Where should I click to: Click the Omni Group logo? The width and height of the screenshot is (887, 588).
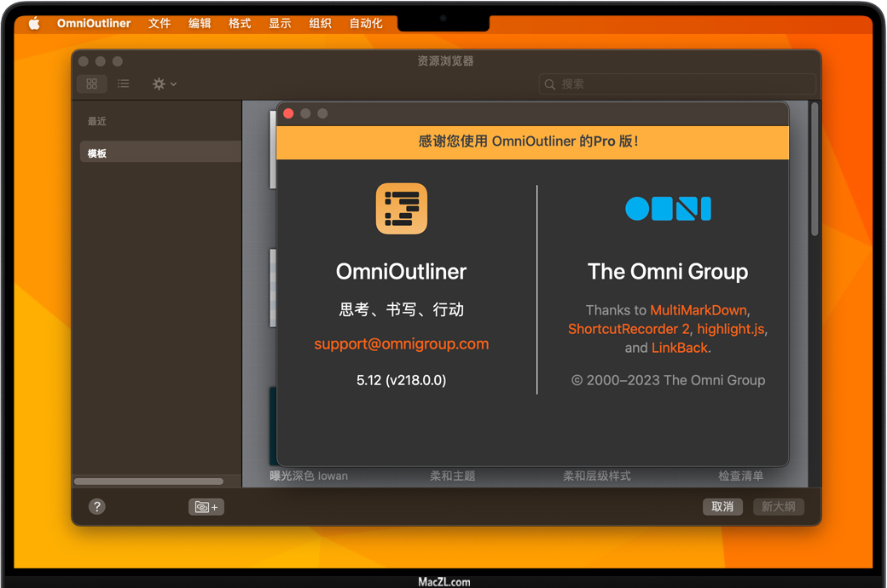[x=668, y=209]
